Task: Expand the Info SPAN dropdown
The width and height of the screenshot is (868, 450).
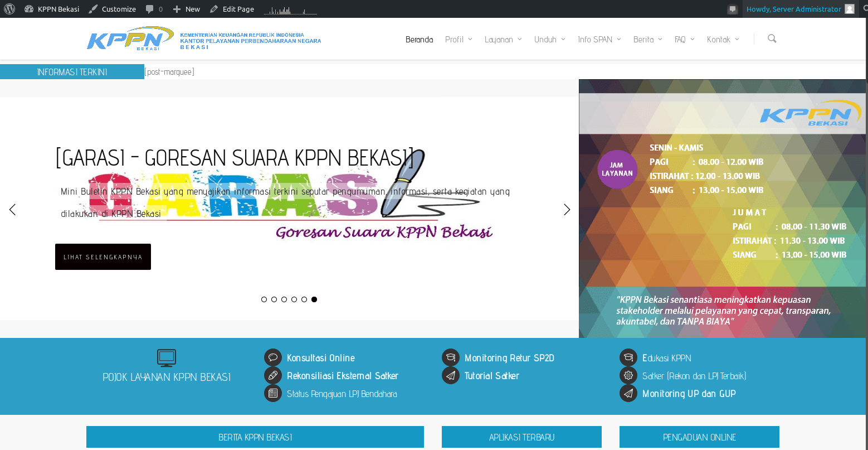Action: tap(599, 40)
